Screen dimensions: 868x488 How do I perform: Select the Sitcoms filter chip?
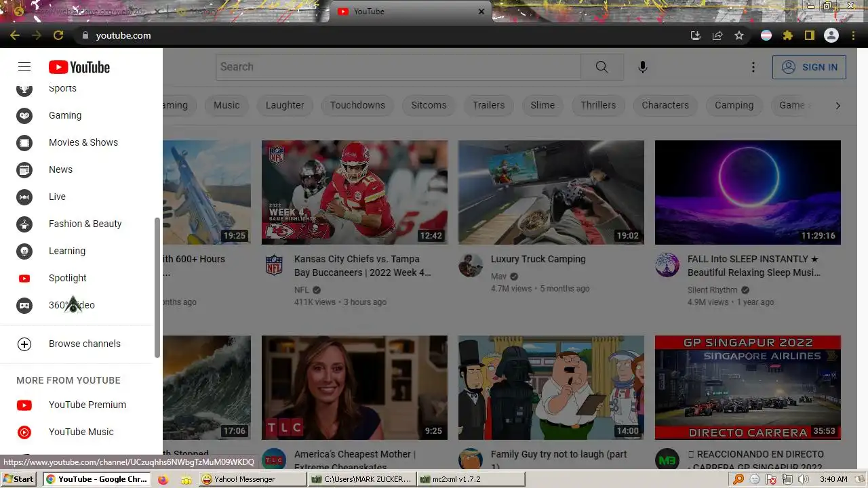[x=429, y=105]
